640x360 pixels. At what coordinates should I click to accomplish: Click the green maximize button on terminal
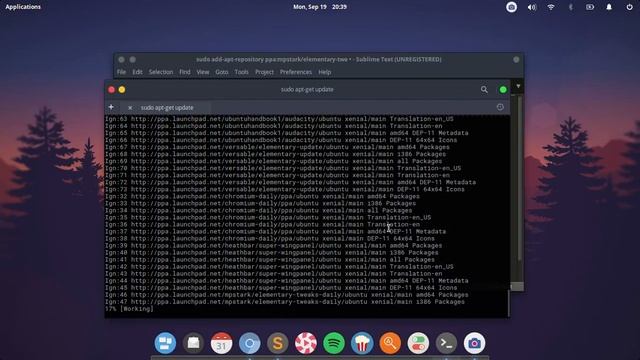503,89
